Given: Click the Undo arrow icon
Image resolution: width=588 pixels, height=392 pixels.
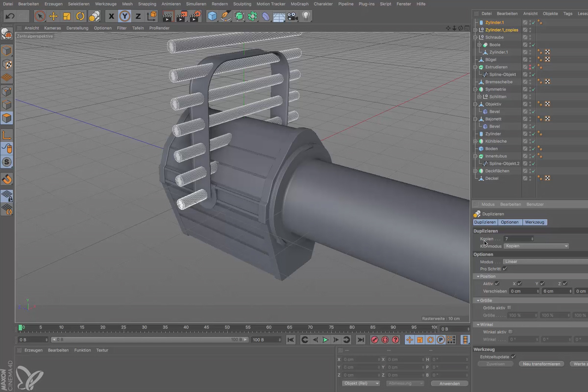Looking at the screenshot, I should point(10,16).
